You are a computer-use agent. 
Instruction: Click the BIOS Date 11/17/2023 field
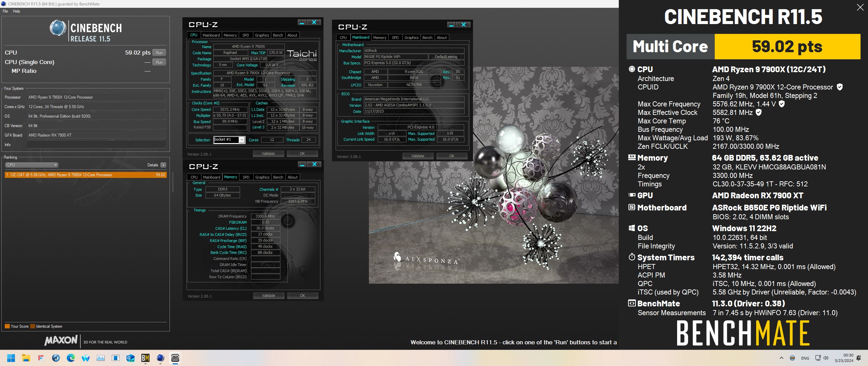pos(414,111)
